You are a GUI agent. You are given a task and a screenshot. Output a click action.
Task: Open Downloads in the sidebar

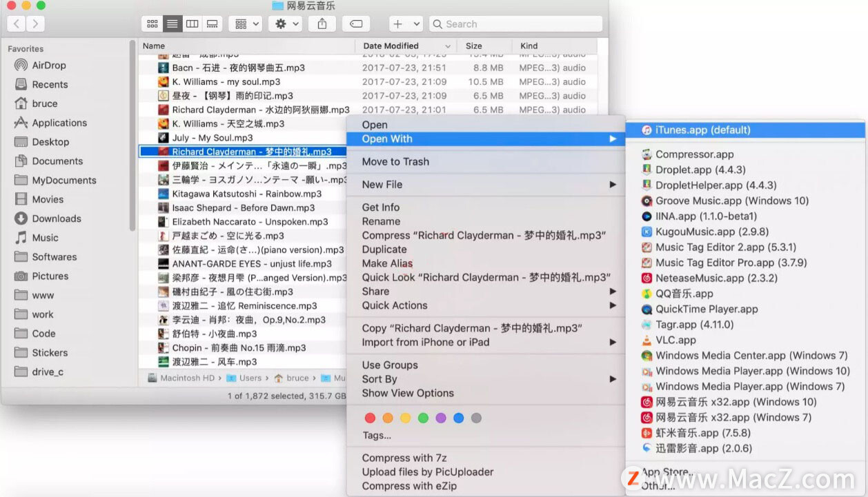57,219
